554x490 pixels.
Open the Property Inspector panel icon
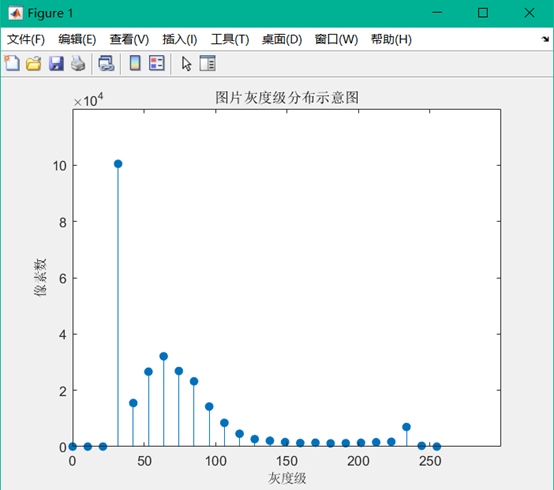coord(207,64)
